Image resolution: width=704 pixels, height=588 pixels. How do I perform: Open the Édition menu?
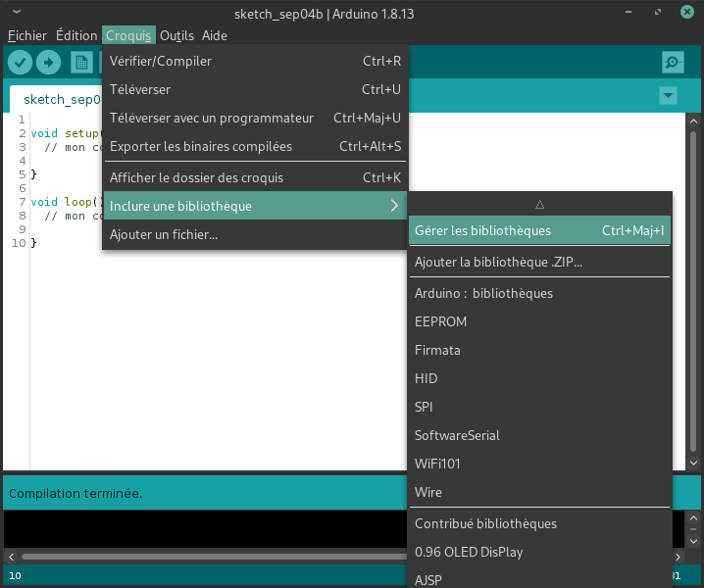click(76, 35)
